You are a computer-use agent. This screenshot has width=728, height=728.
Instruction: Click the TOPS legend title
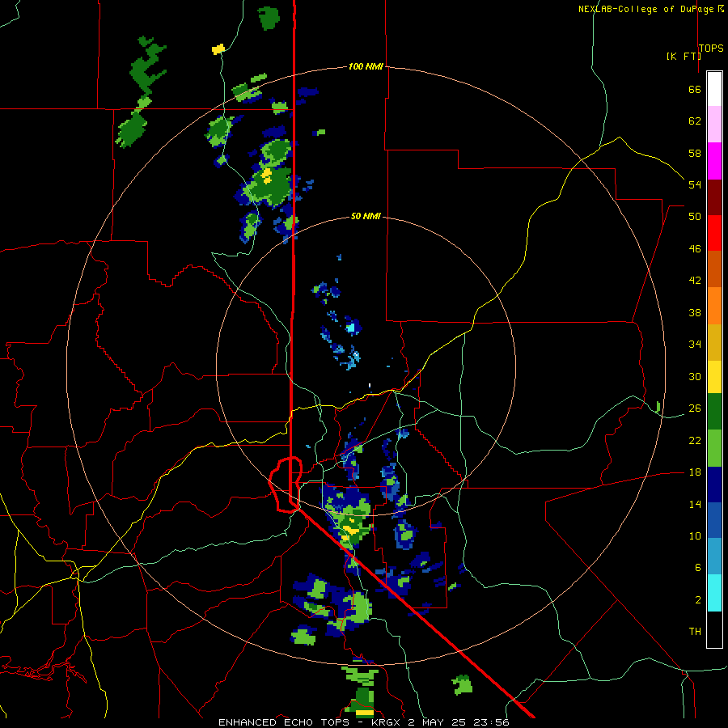click(x=711, y=48)
